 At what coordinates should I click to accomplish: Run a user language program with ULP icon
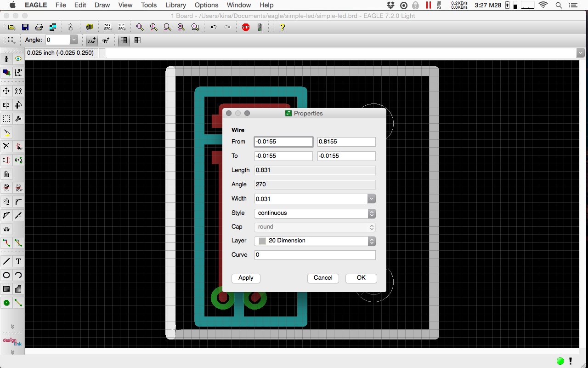coord(121,27)
